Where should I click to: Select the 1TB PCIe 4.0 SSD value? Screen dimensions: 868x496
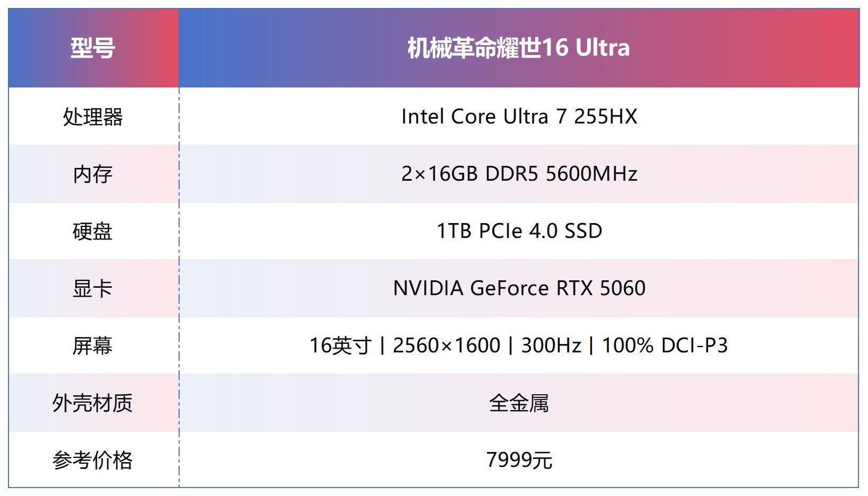519,231
